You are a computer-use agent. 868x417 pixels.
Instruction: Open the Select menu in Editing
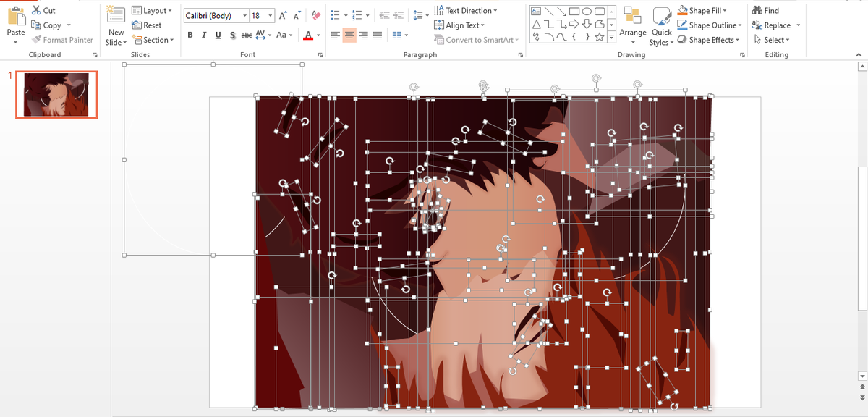click(x=772, y=40)
